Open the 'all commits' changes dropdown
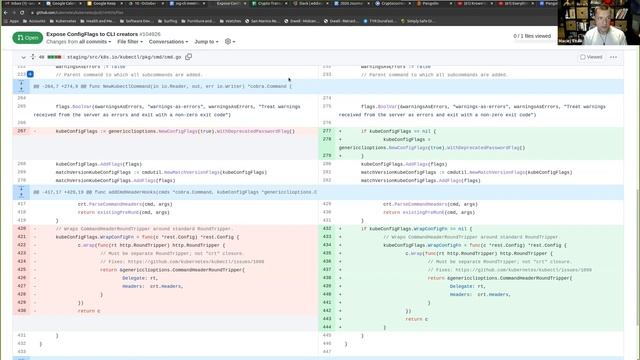Image resolution: width=640 pixels, height=360 pixels. (x=95, y=42)
